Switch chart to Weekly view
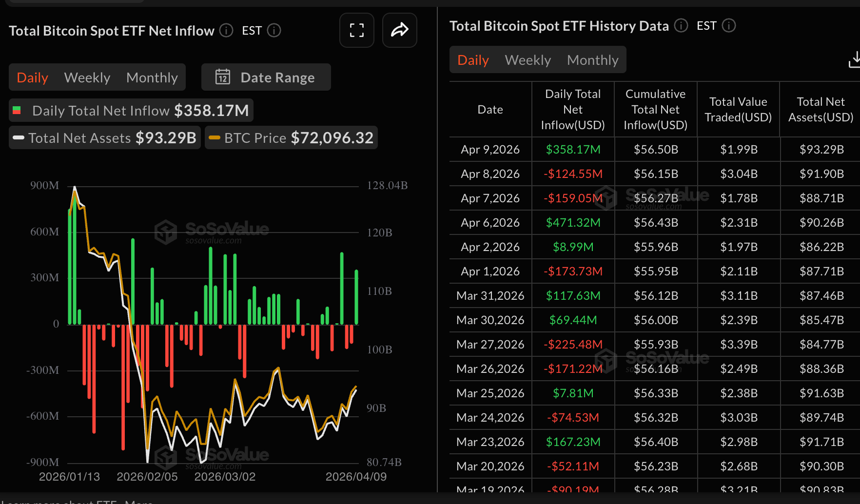 (x=87, y=78)
